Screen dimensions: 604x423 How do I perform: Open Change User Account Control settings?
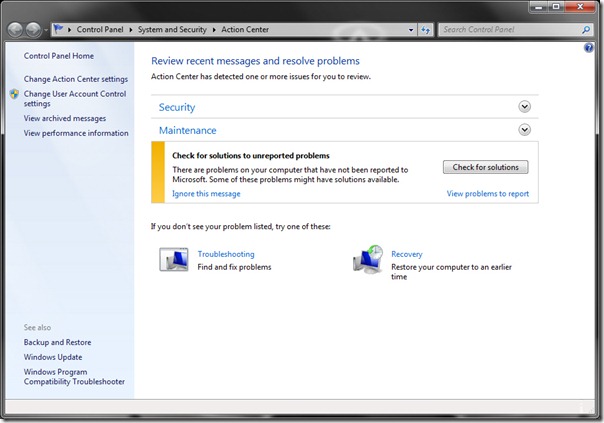[x=74, y=98]
